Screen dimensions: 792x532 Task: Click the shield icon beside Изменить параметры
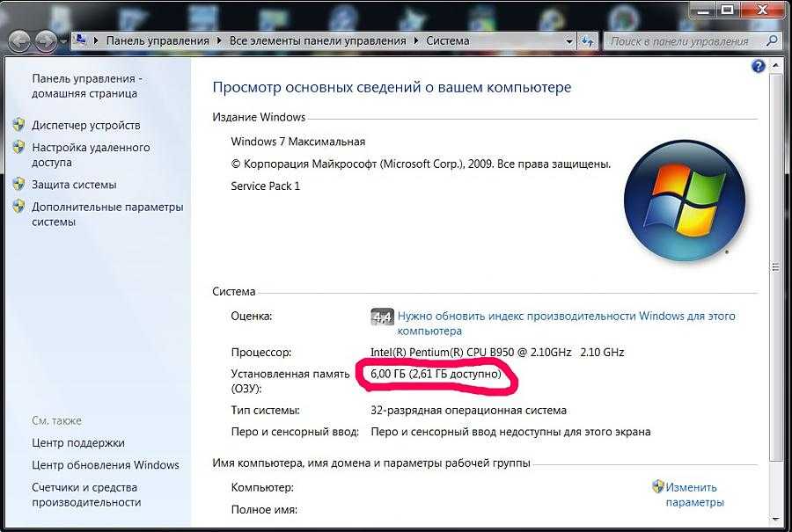click(657, 486)
